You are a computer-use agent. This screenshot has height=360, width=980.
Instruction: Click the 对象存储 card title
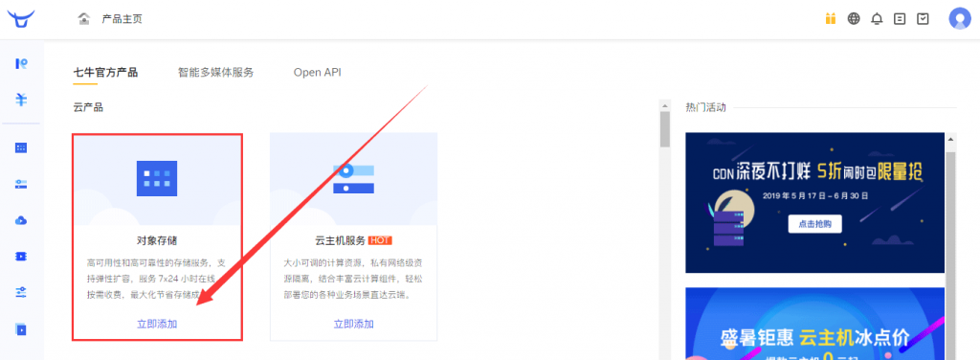tap(157, 240)
